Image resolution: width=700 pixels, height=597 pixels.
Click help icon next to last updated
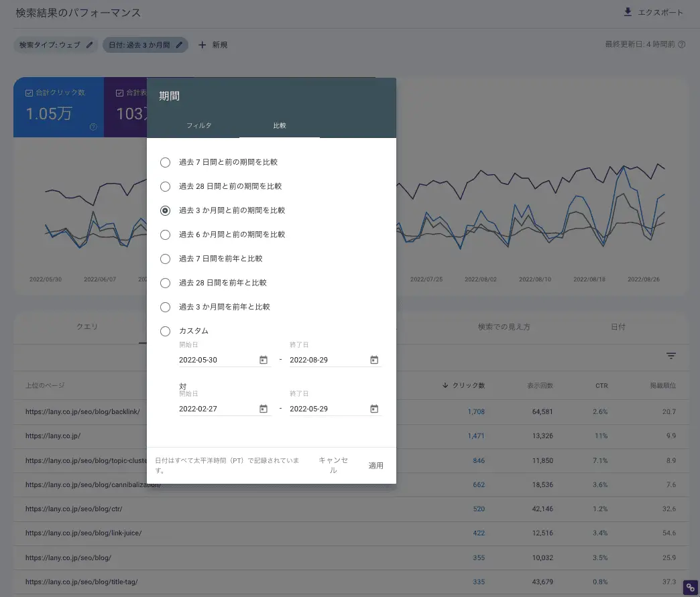coord(682,45)
